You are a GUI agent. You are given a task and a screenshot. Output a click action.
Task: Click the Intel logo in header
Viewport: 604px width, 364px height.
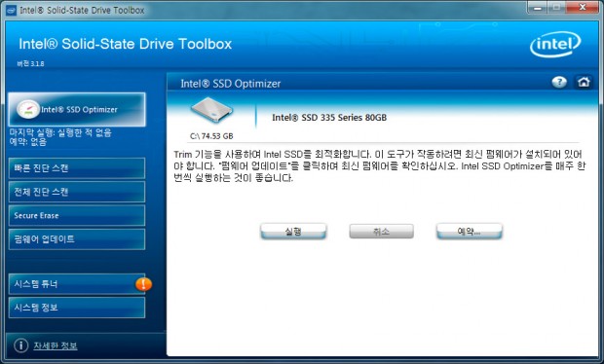coord(555,44)
